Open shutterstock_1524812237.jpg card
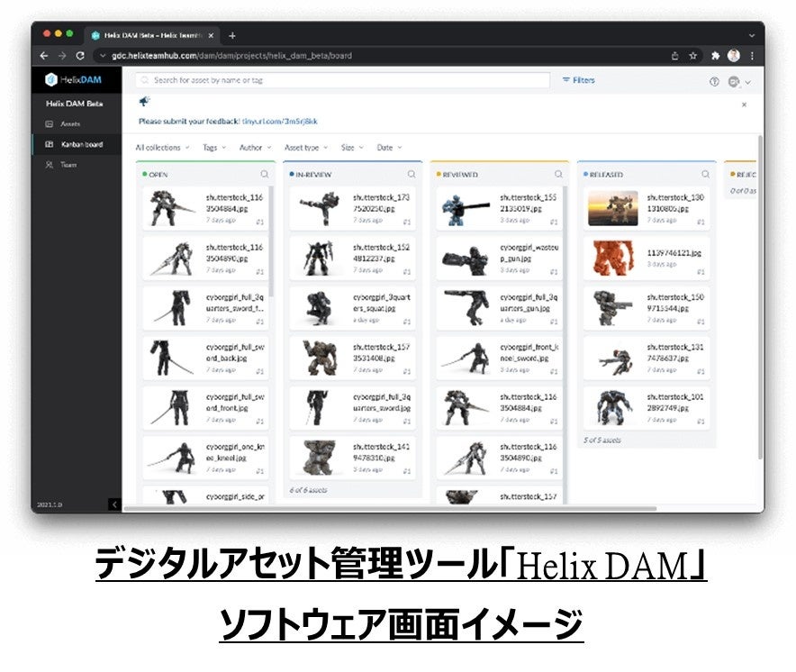796x672 pixels. click(x=352, y=258)
